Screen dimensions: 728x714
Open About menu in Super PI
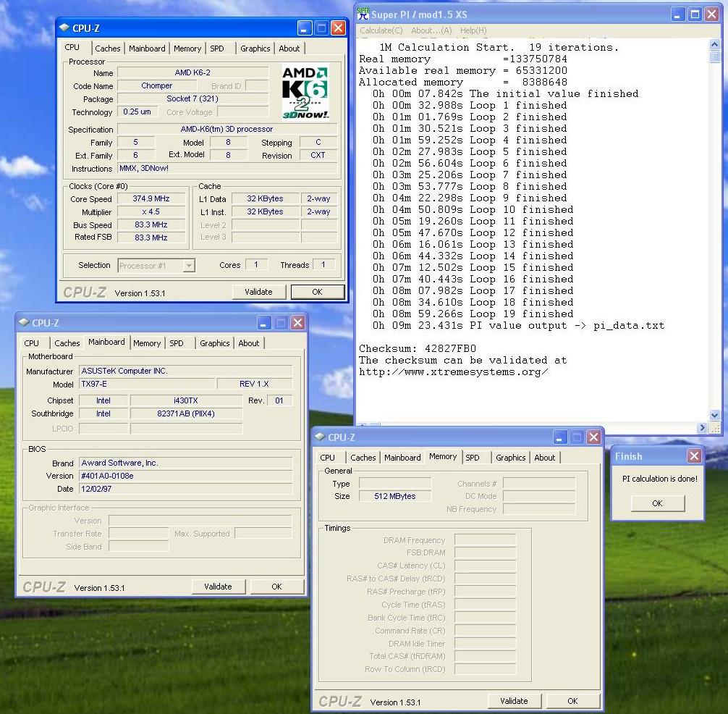[x=431, y=30]
